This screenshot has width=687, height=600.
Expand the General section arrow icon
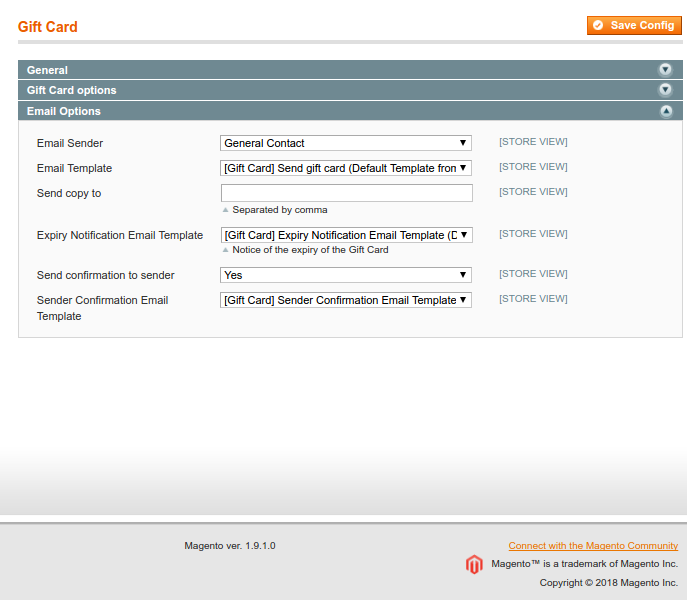coord(665,70)
